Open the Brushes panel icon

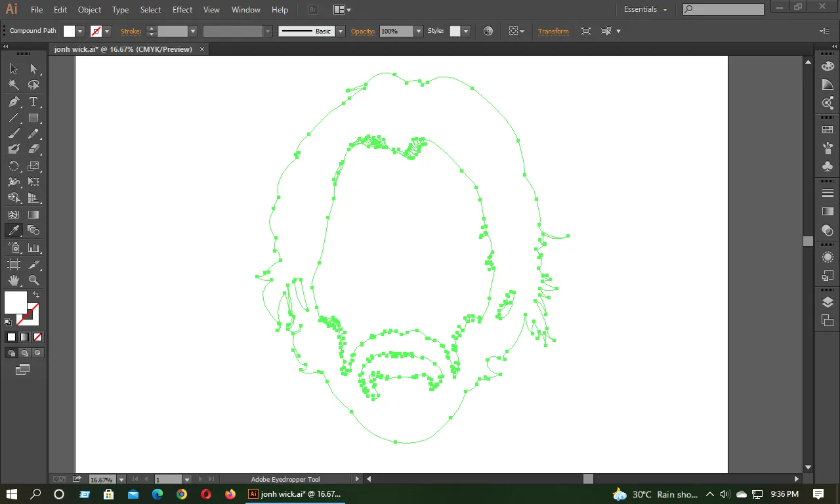tap(828, 148)
